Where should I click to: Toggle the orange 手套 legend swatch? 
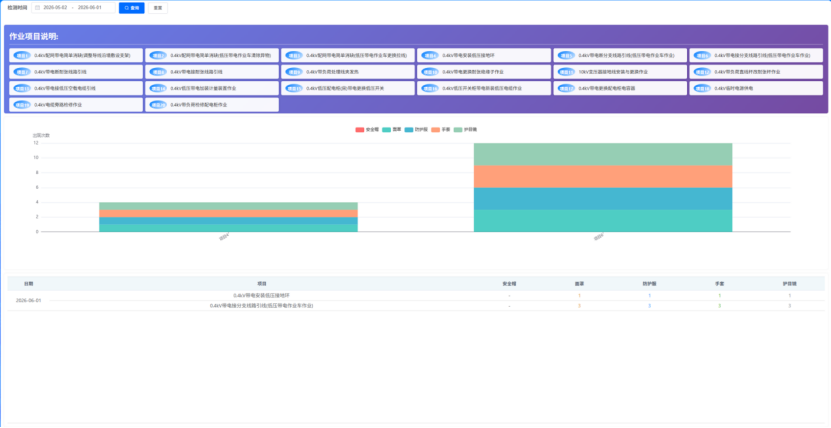(436, 130)
